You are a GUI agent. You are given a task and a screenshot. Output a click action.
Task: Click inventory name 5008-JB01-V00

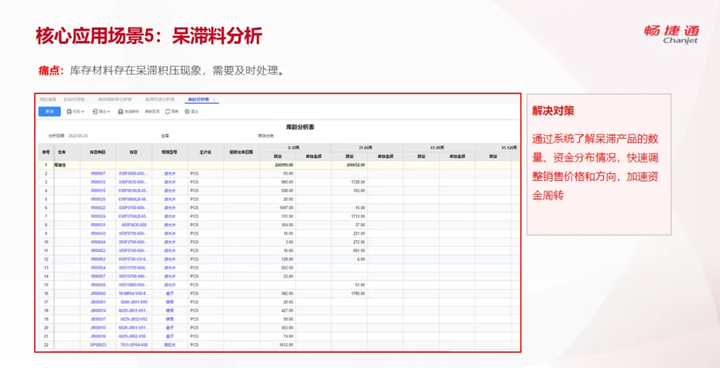pos(134,302)
